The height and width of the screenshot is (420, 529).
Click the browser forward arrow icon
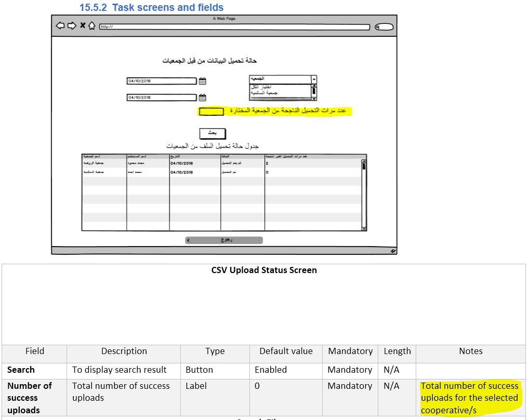72,25
